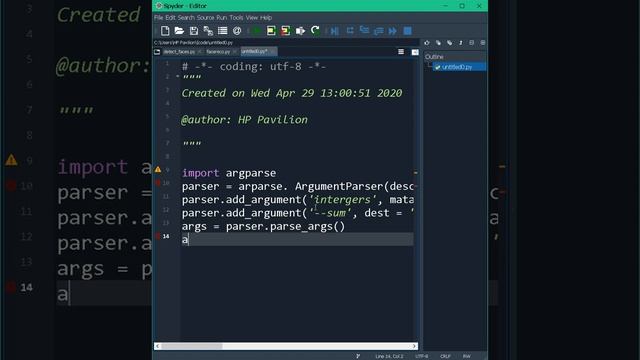This screenshot has width=640, height=360.
Task: Click Outline go-to-cursor icon
Action: 427,43
